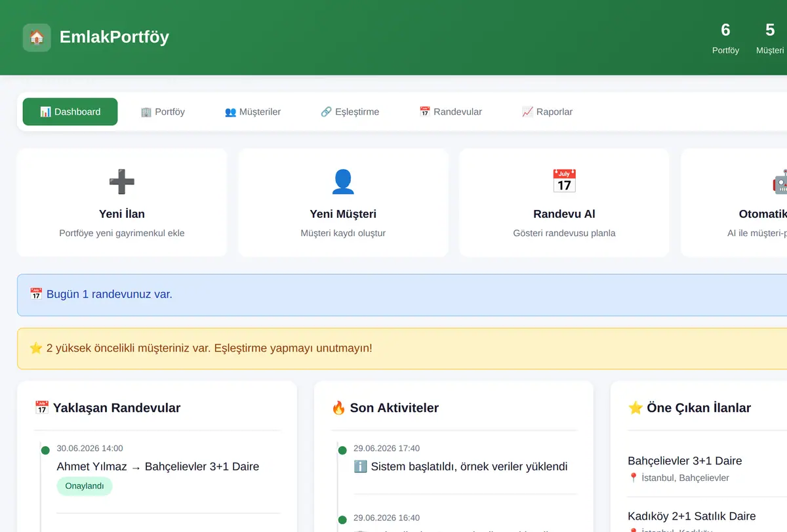Open the Bahçelievler 3+1 Daire featured listing

click(x=685, y=461)
